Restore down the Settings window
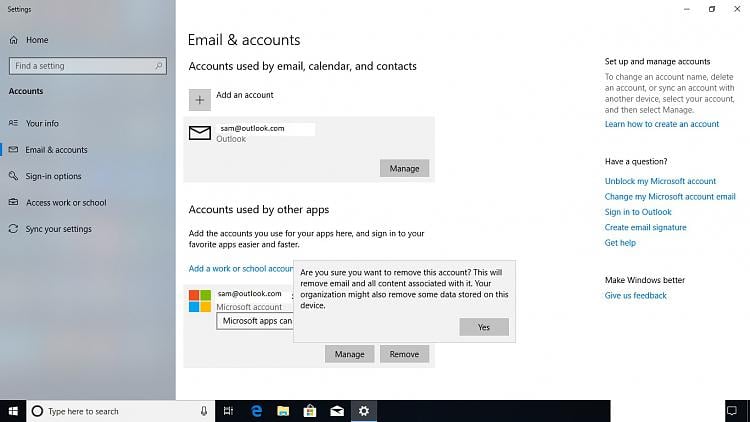 [712, 9]
